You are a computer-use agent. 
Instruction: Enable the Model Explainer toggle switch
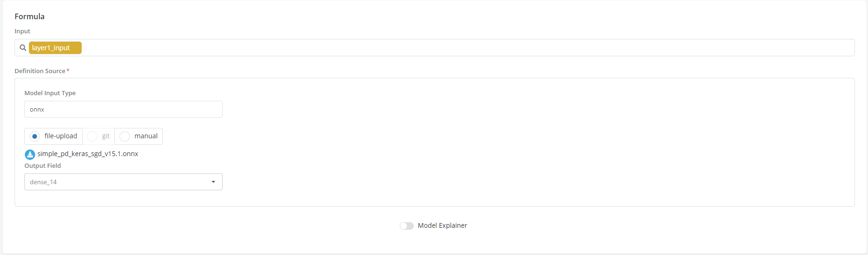click(406, 226)
